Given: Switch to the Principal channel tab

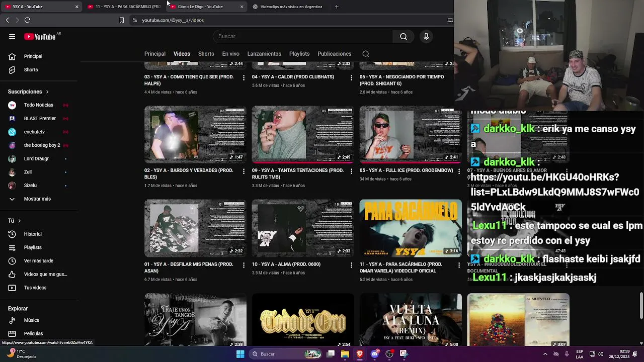Looking at the screenshot, I should click(x=155, y=54).
